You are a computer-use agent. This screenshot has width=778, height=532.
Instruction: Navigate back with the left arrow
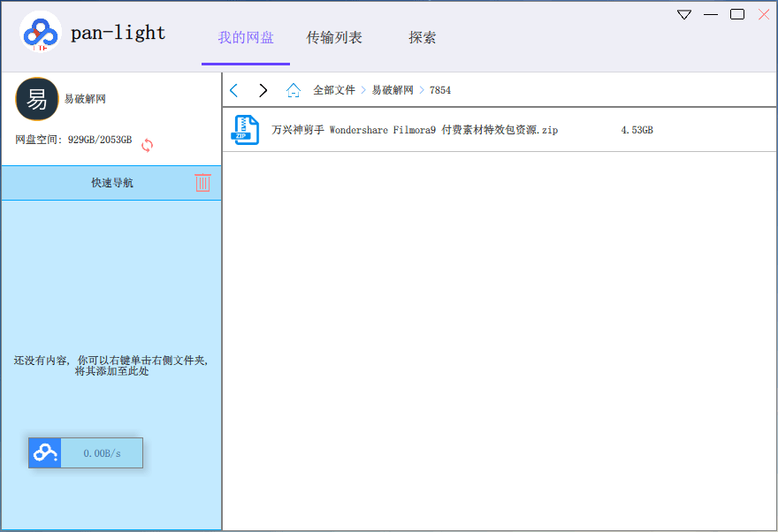[x=234, y=90]
